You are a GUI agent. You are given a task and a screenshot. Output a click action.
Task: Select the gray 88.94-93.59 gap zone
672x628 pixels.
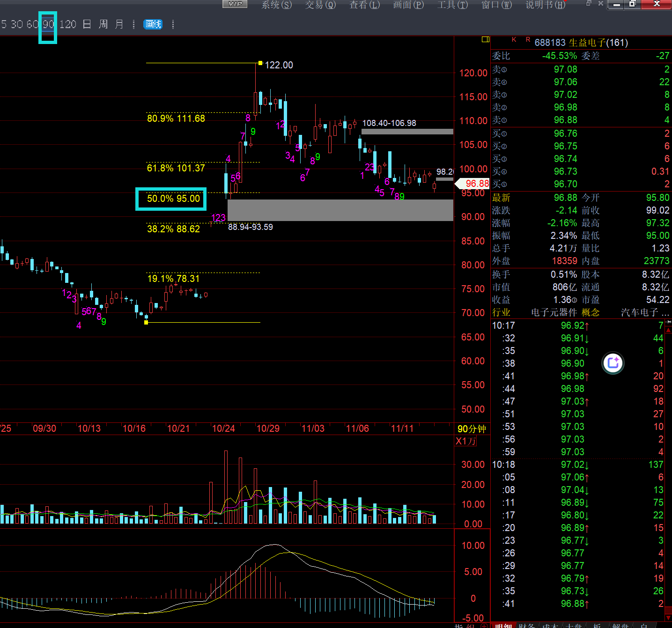tap(340, 210)
